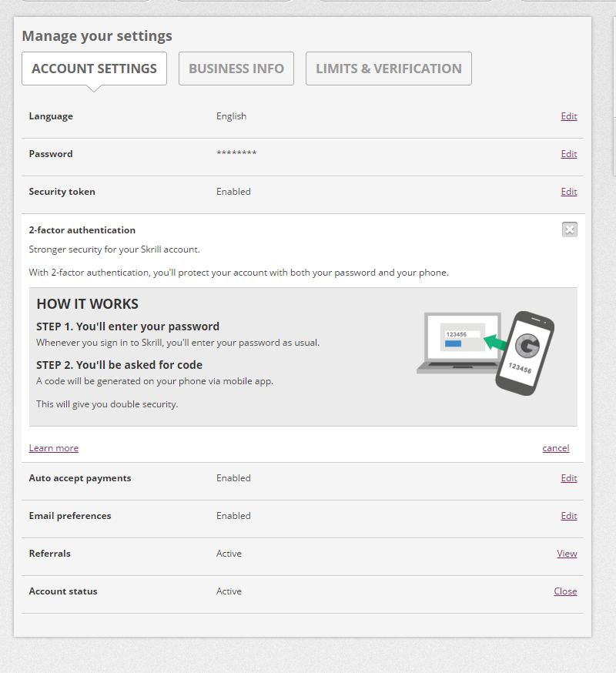Click the masked password value
Viewport: 616px width, 673px height.
tap(236, 152)
